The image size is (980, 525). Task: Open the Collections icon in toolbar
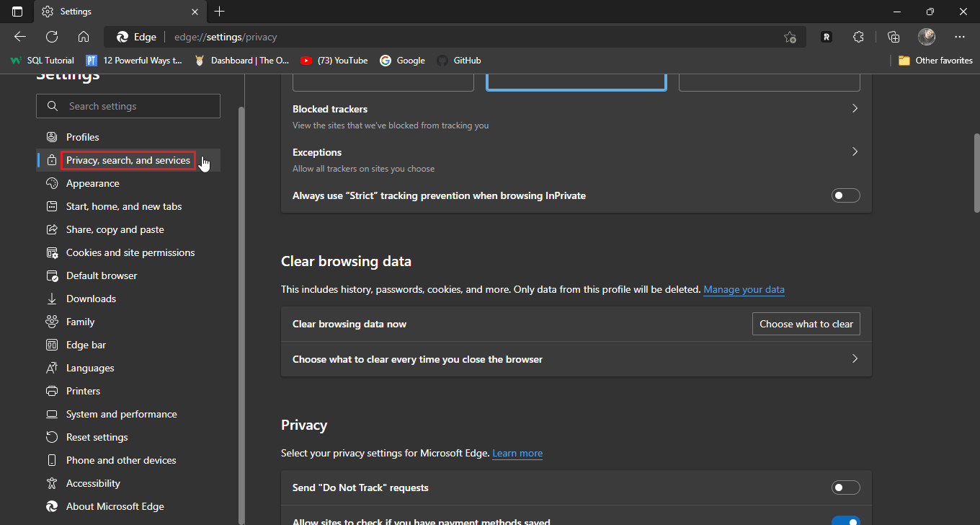coord(894,37)
